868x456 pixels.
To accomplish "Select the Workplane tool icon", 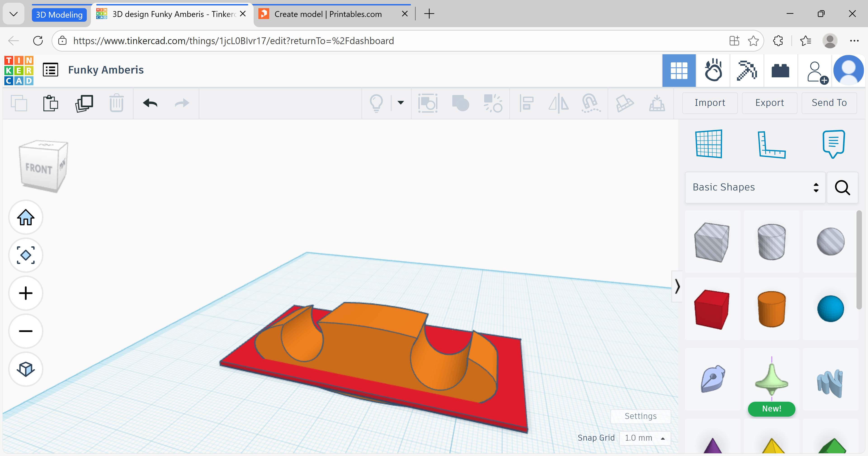I will pos(709,144).
